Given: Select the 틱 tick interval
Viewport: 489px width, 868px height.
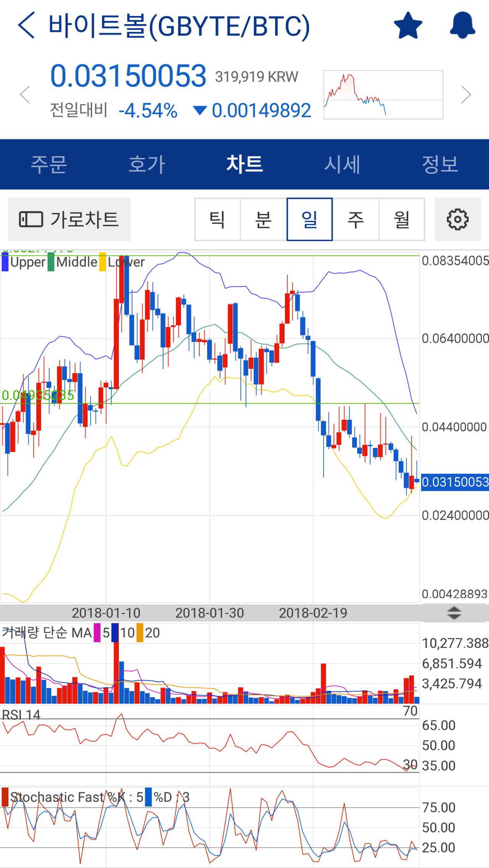Looking at the screenshot, I should pyautogui.click(x=217, y=219).
